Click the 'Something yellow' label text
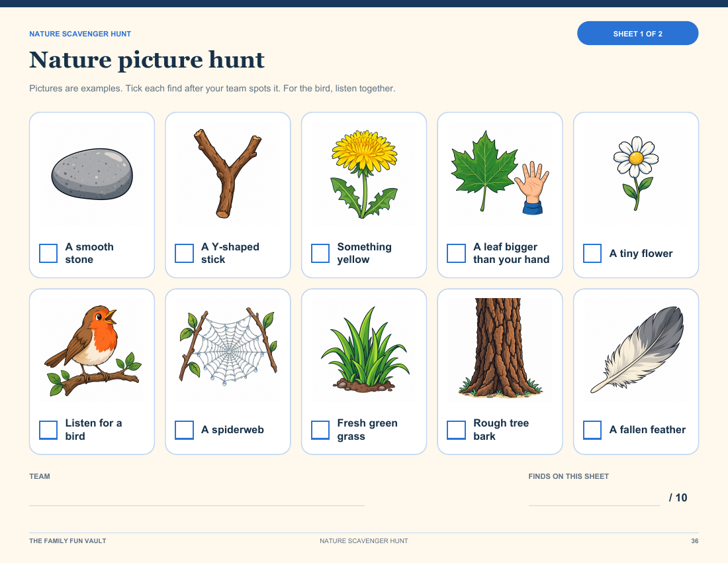 [x=365, y=253]
